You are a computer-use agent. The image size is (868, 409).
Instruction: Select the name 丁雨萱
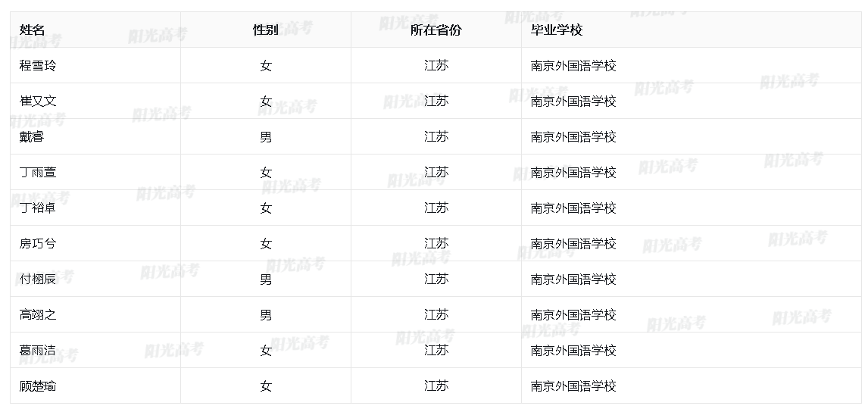click(x=38, y=173)
